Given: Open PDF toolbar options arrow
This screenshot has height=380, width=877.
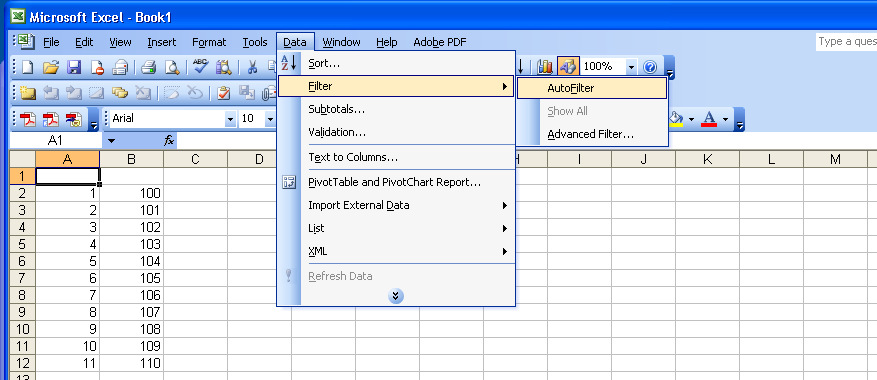Looking at the screenshot, I should [94, 119].
